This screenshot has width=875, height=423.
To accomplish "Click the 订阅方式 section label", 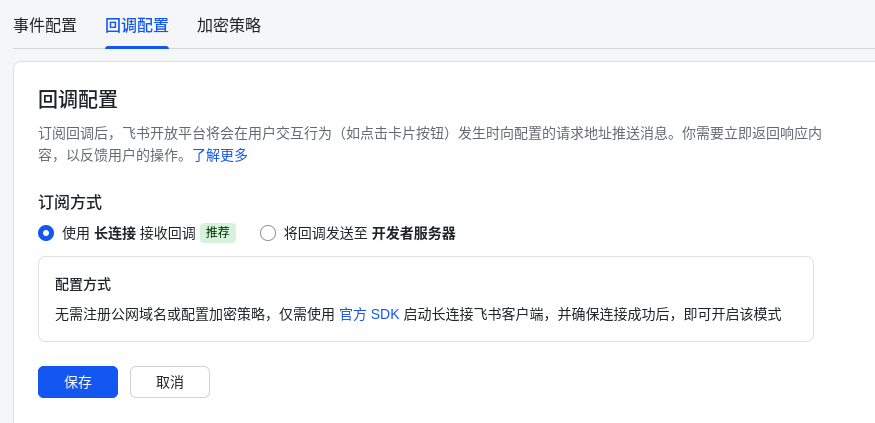I will point(70,202).
